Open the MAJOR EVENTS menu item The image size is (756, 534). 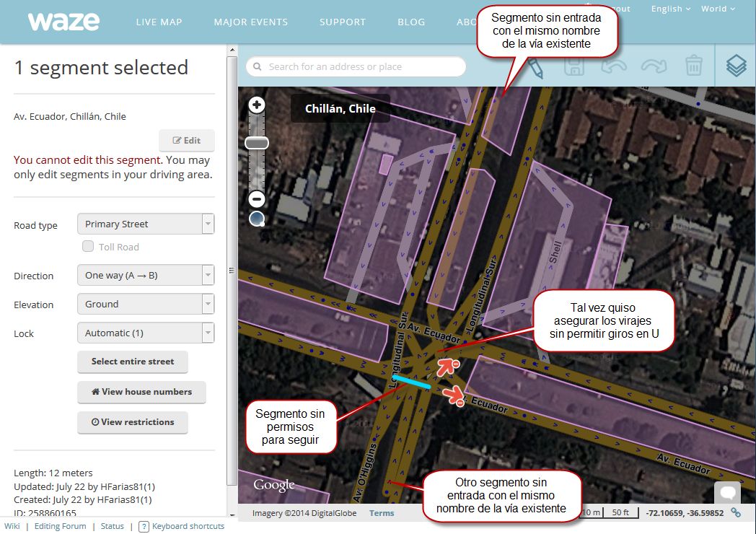(x=251, y=22)
